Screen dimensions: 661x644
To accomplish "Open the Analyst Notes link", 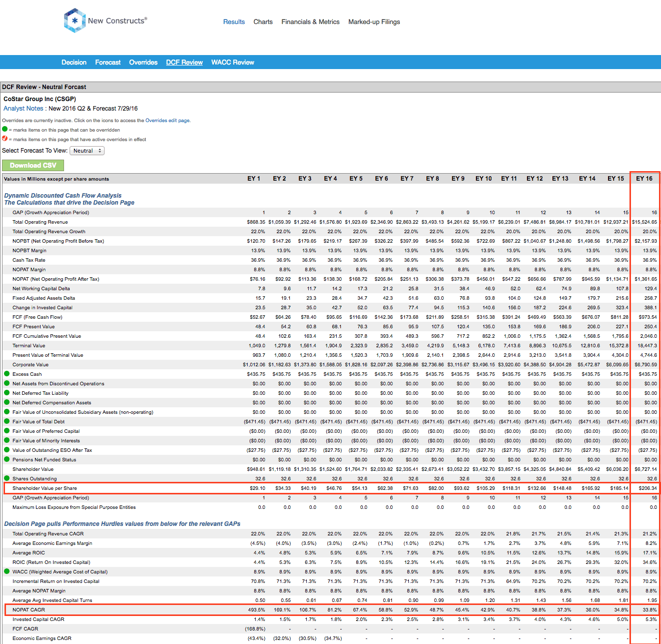I will tap(24, 109).
